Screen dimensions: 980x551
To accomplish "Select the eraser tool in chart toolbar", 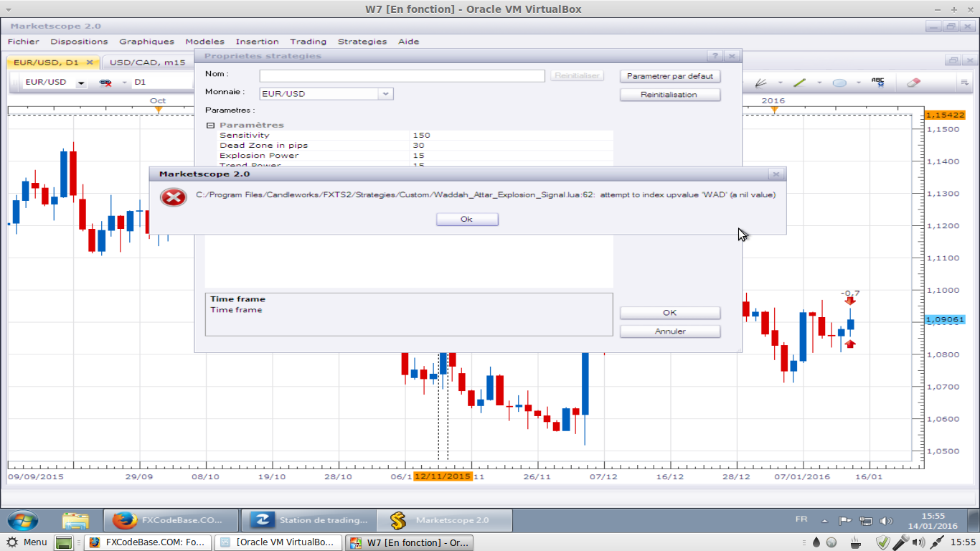I will point(913,83).
